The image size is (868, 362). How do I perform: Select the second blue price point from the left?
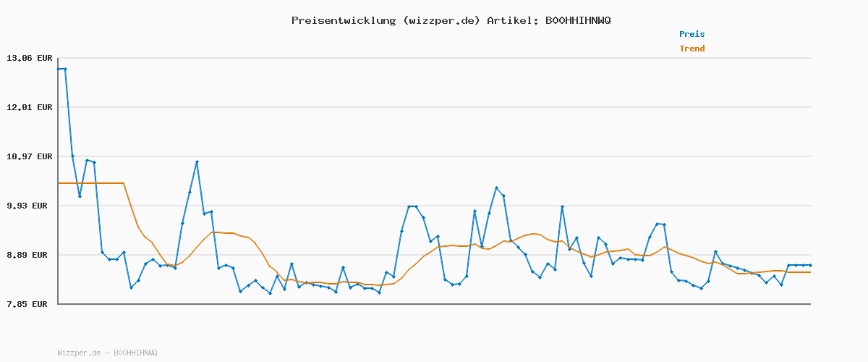[66, 69]
